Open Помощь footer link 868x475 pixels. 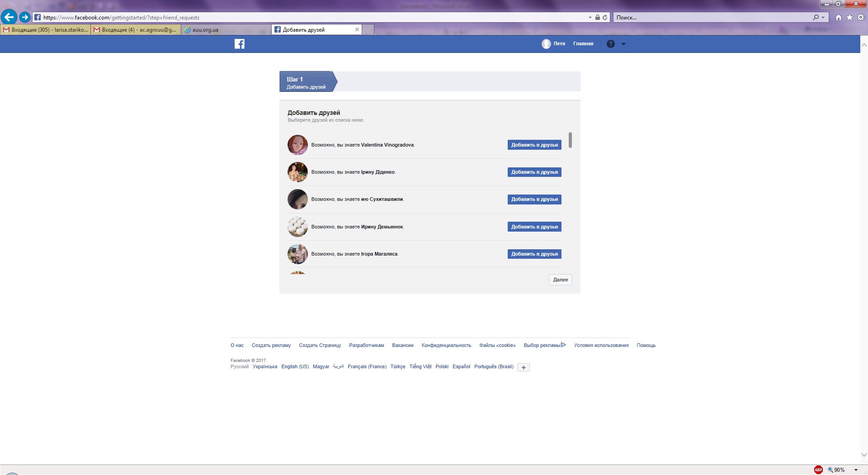[x=646, y=345]
